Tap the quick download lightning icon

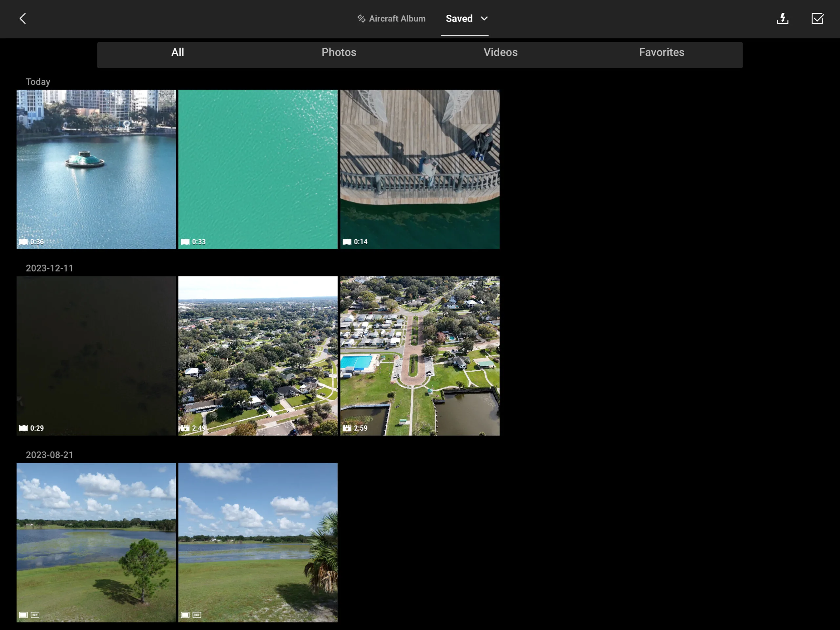click(783, 19)
